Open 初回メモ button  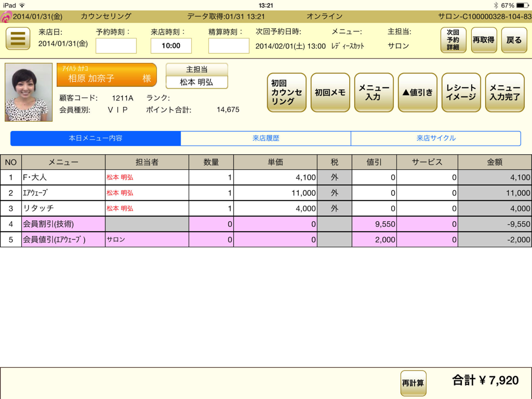click(330, 92)
